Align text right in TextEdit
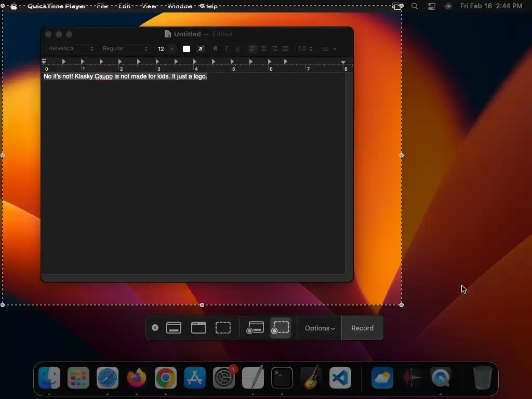The height and width of the screenshot is (399, 532). coord(274,49)
